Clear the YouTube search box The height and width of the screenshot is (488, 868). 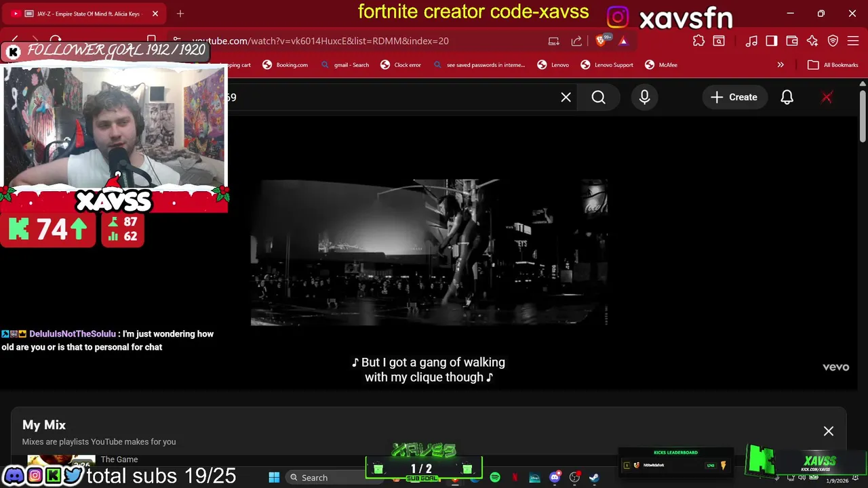566,97
